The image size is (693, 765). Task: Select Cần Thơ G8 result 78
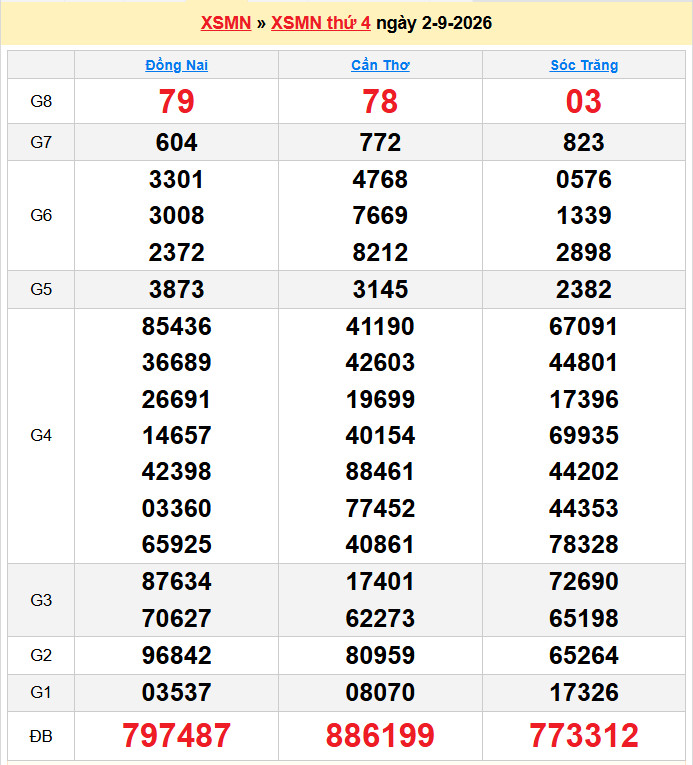pos(380,101)
